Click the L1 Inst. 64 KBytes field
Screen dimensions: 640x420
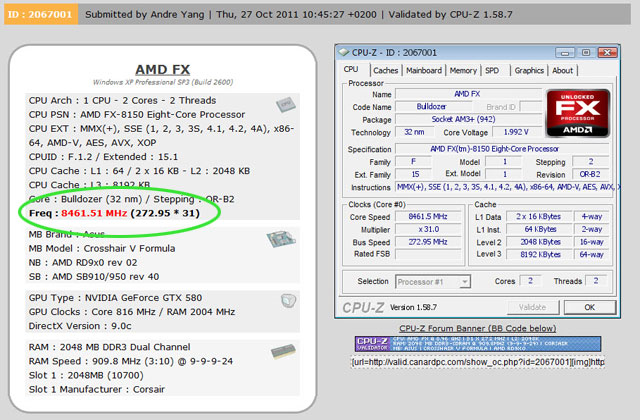click(540, 229)
